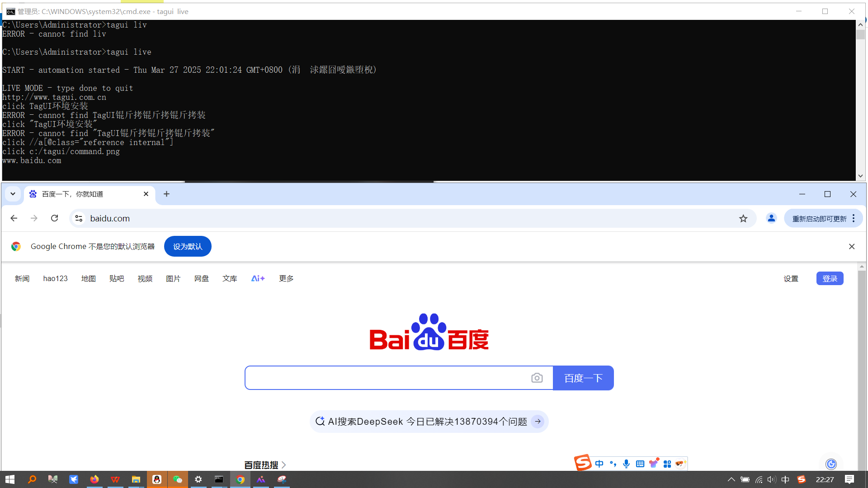
Task: Open the Chrome three-dot menu
Action: (x=854, y=218)
